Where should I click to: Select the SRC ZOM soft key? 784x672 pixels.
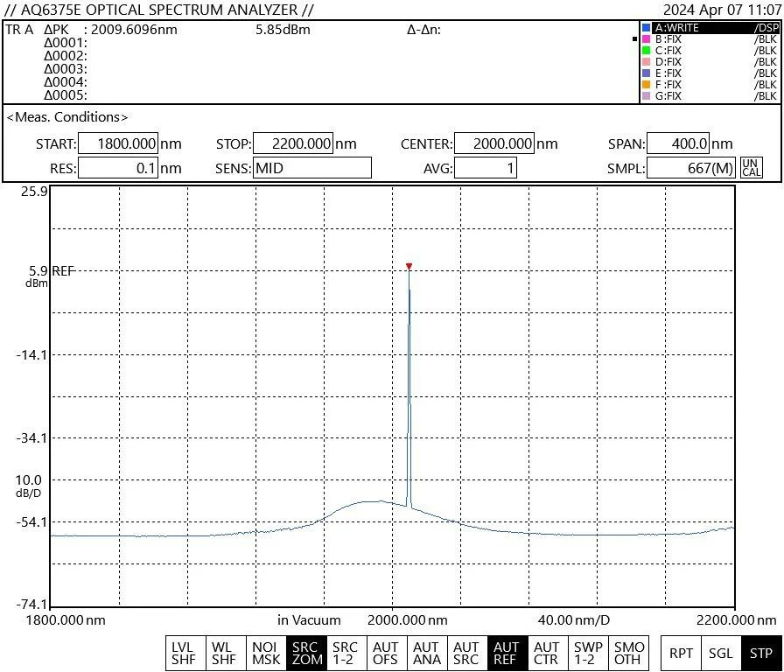(304, 653)
